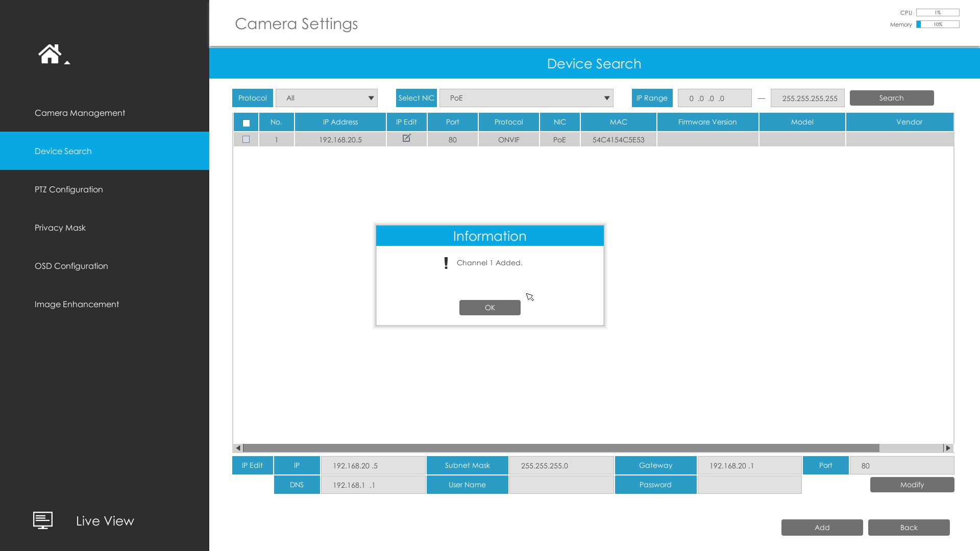
Task: Click the IP Range start address field
Action: [714, 98]
